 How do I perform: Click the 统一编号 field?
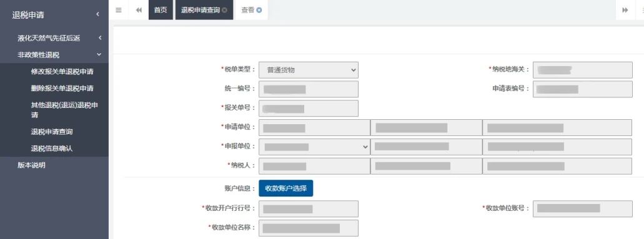pos(309,89)
